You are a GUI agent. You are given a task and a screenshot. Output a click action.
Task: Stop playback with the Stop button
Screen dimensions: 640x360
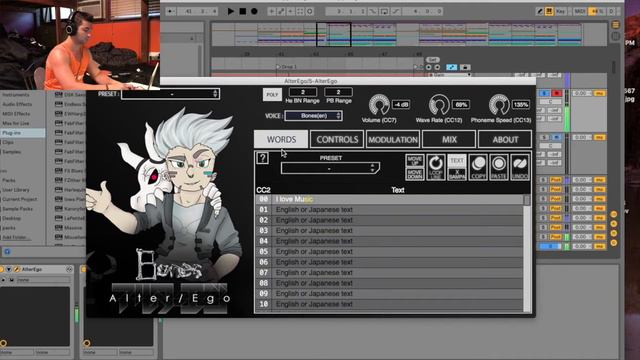click(x=242, y=11)
